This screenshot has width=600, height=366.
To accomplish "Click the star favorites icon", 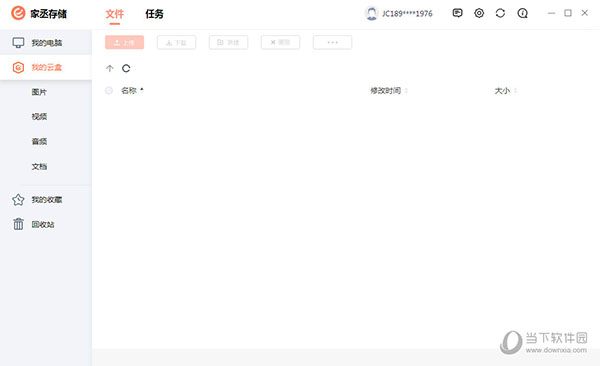I will (18, 199).
